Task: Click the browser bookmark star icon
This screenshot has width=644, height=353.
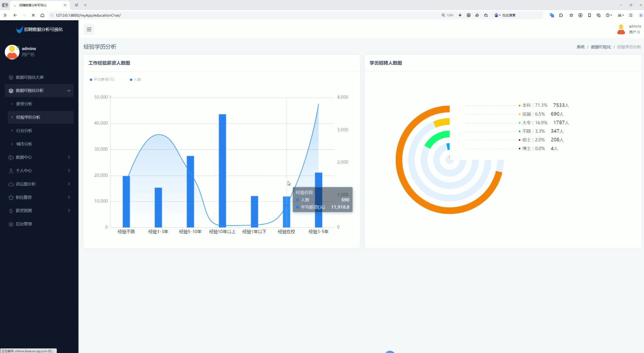Action: pos(486,15)
